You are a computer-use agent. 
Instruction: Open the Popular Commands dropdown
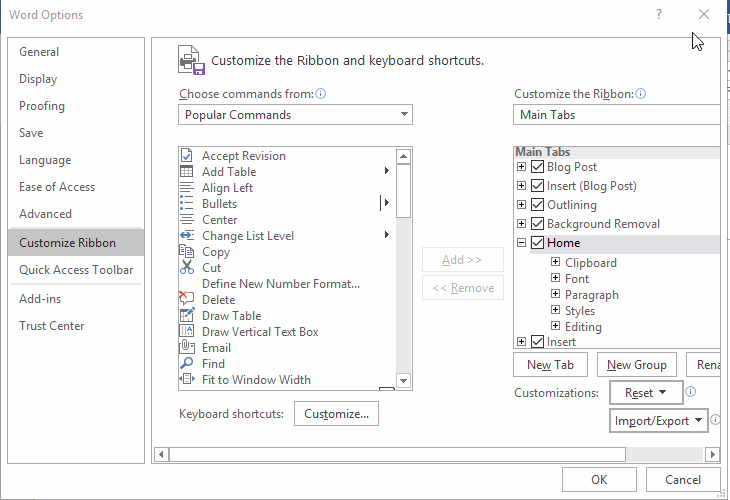[295, 115]
